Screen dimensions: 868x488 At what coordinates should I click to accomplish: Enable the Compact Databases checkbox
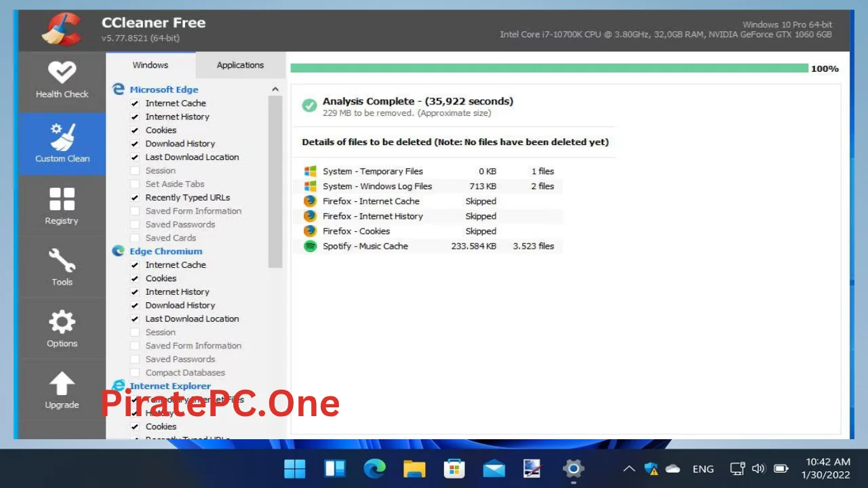click(x=135, y=373)
